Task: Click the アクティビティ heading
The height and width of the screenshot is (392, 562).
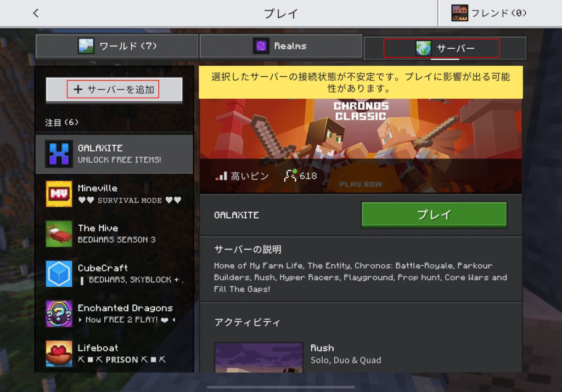Action: click(x=247, y=322)
